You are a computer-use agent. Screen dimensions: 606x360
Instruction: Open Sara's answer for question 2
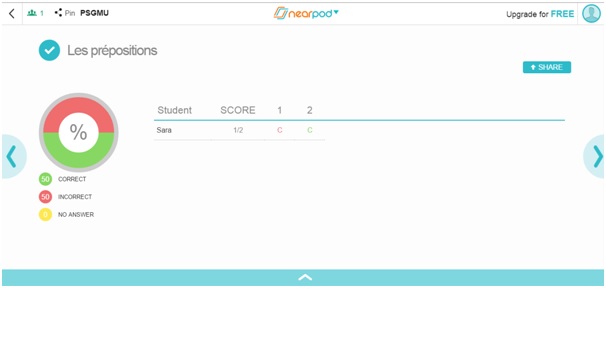(x=310, y=130)
